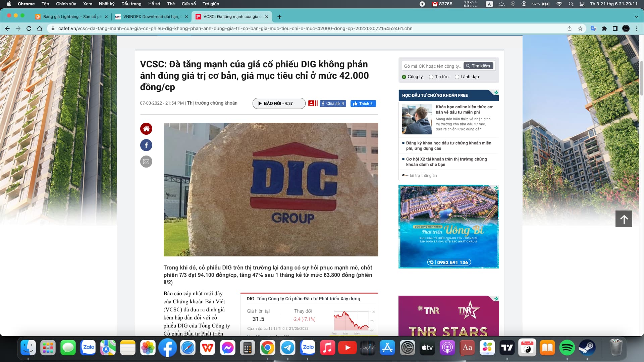Select the Lãnh đạo radio option
Screen dimensions: 644x362
point(457,77)
